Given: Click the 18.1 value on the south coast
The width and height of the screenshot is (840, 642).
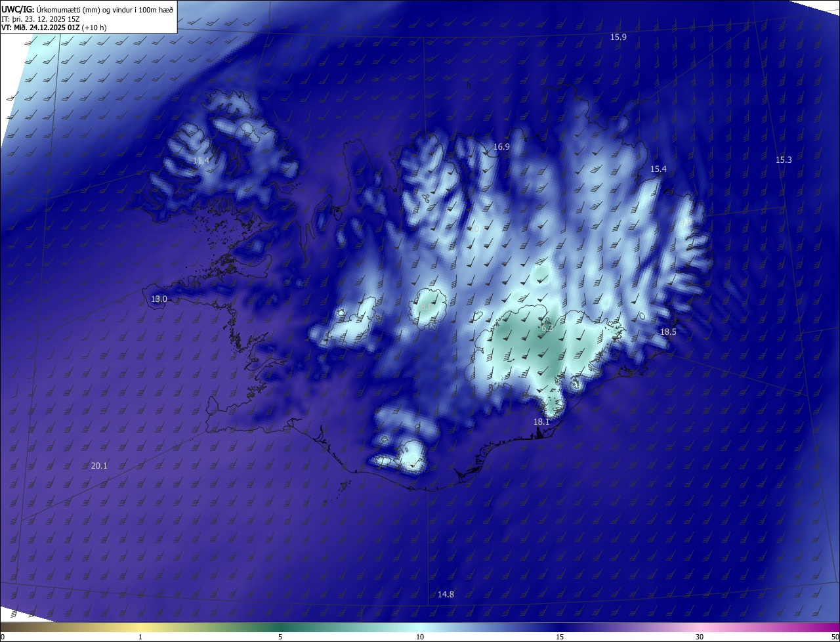Looking at the screenshot, I should point(541,421).
